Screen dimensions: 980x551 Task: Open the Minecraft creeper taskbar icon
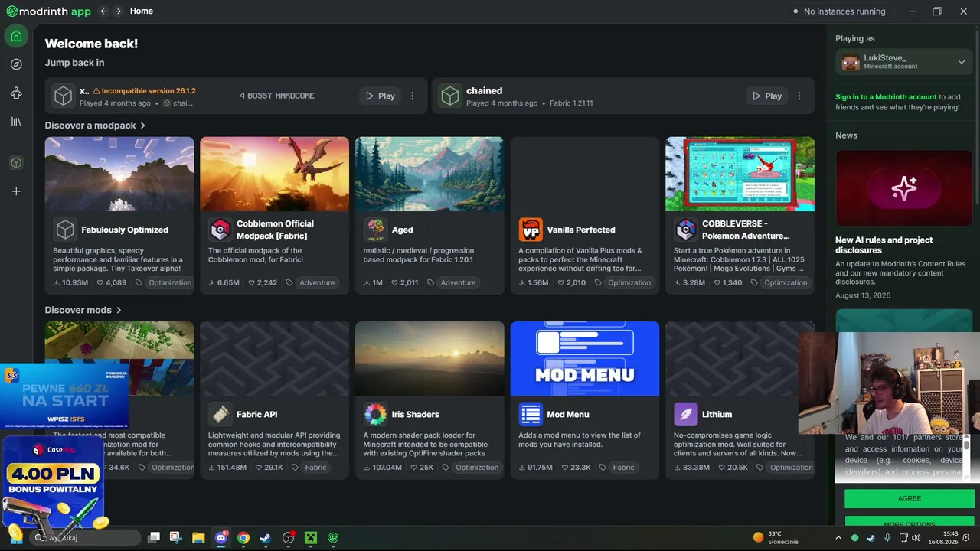[x=311, y=538]
